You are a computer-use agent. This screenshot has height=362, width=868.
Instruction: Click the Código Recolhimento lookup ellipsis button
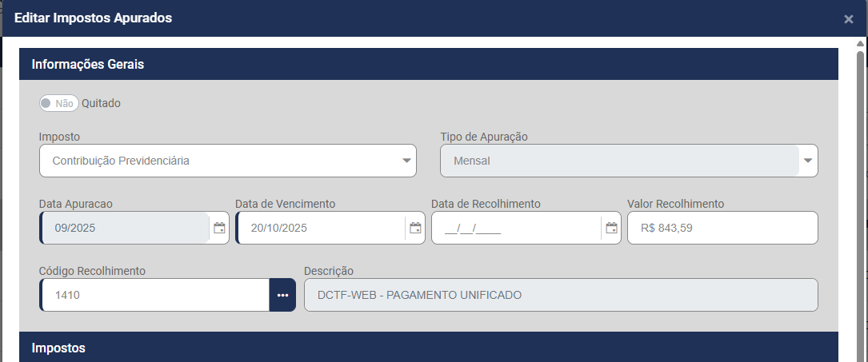[x=282, y=295]
